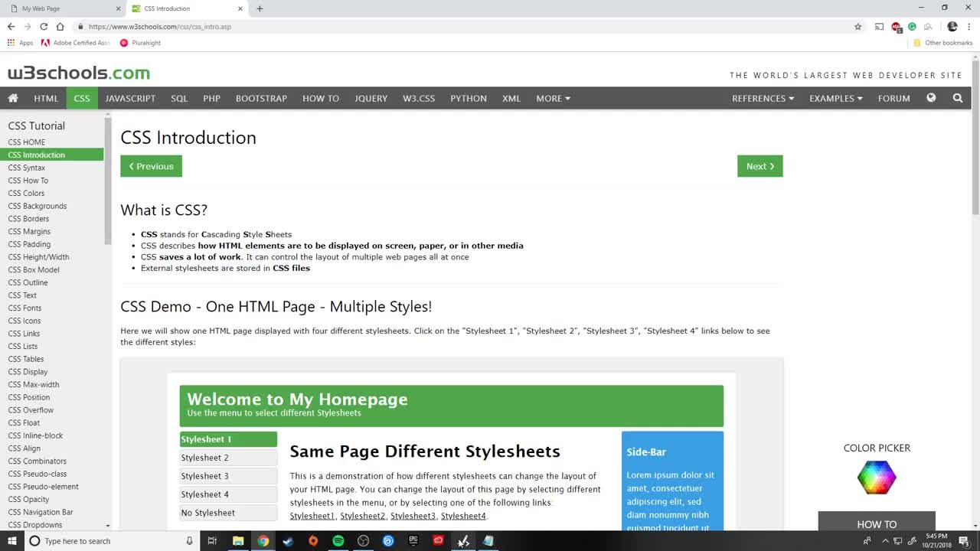Viewport: 980px width, 551px height.
Task: Click the w3schools.com logo
Action: coord(79,73)
